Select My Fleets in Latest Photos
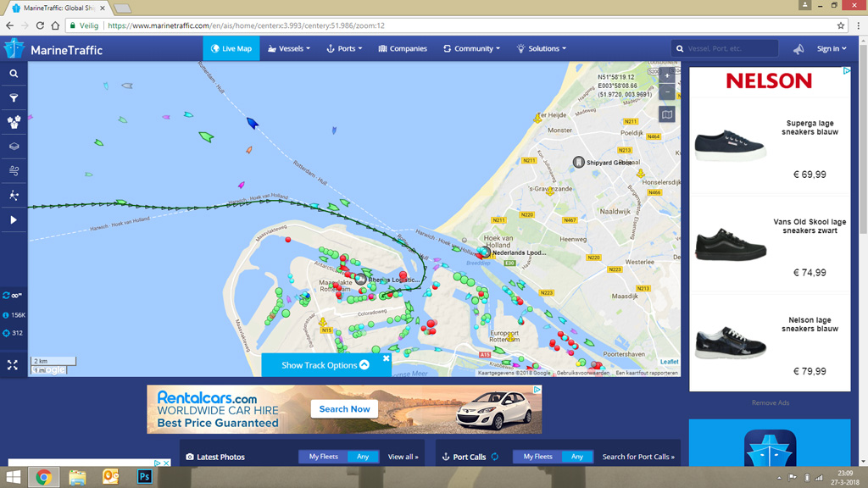The image size is (868, 488). [323, 457]
